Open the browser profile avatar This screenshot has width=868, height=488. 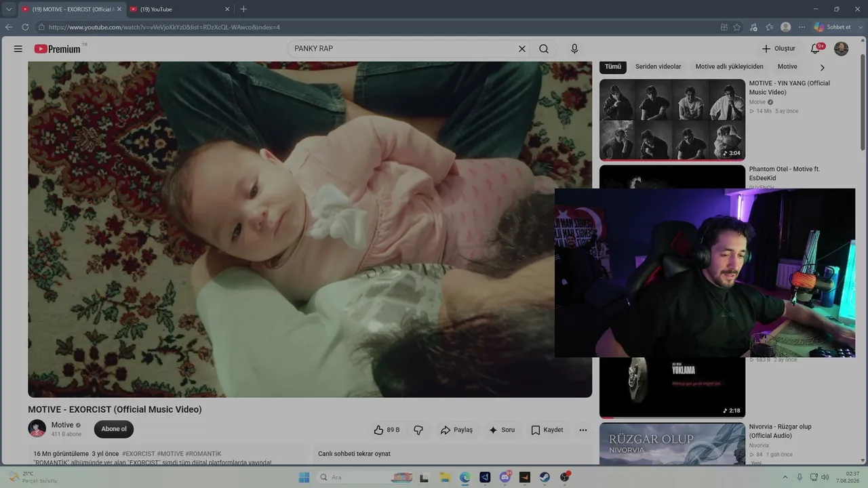pos(785,27)
